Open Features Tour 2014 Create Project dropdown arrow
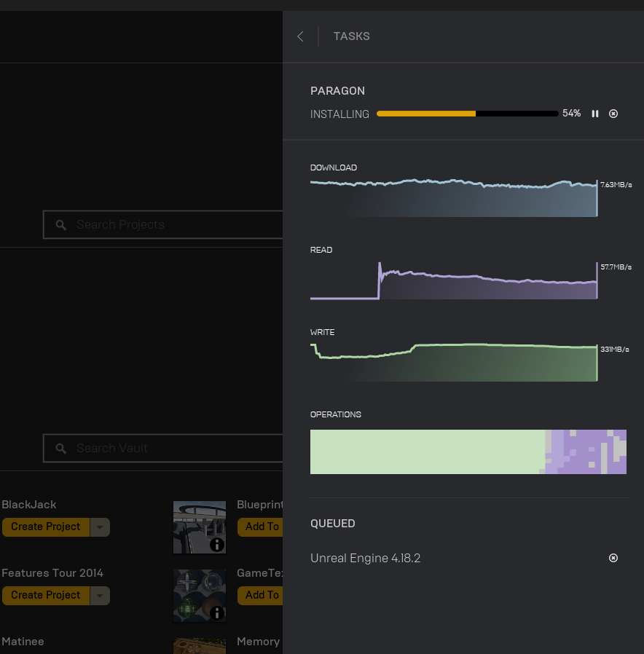The height and width of the screenshot is (654, 644). coord(100,596)
